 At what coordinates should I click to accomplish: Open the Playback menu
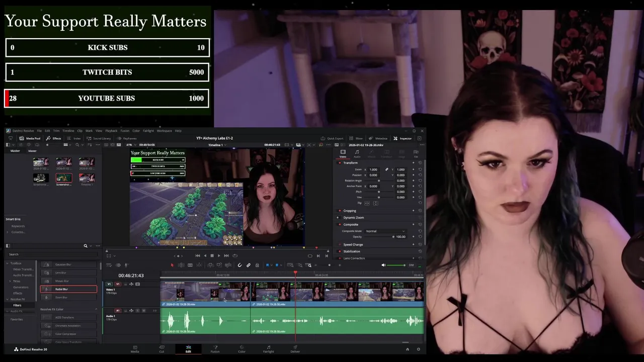point(111,131)
